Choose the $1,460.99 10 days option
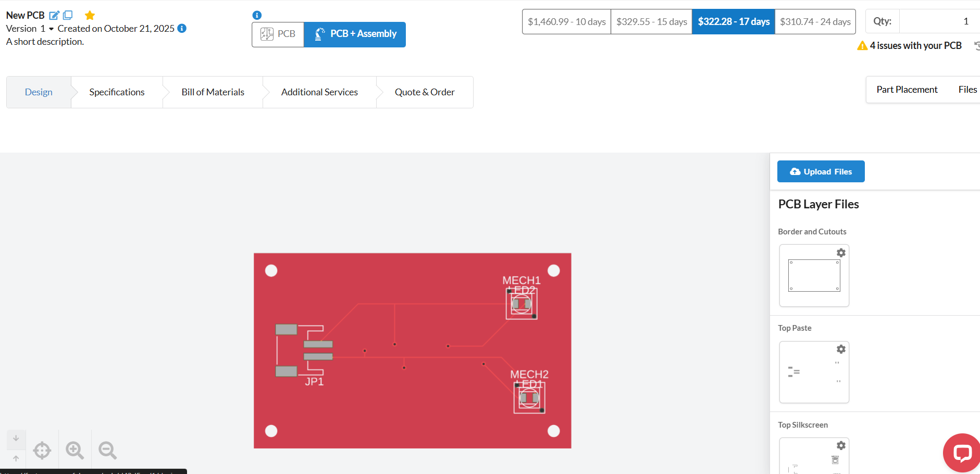The height and width of the screenshot is (474, 980). tap(566, 21)
